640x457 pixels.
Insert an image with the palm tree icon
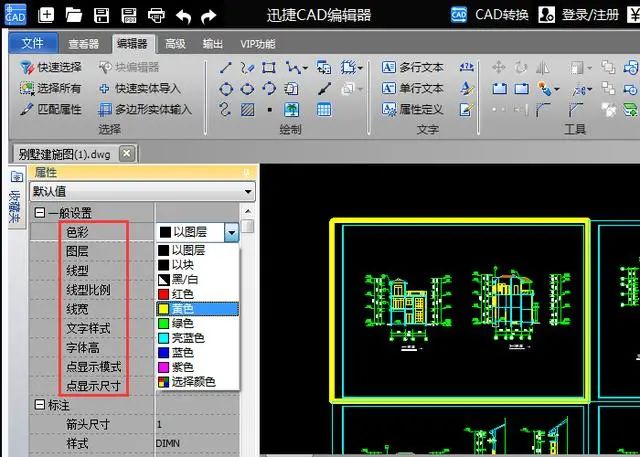291,110
